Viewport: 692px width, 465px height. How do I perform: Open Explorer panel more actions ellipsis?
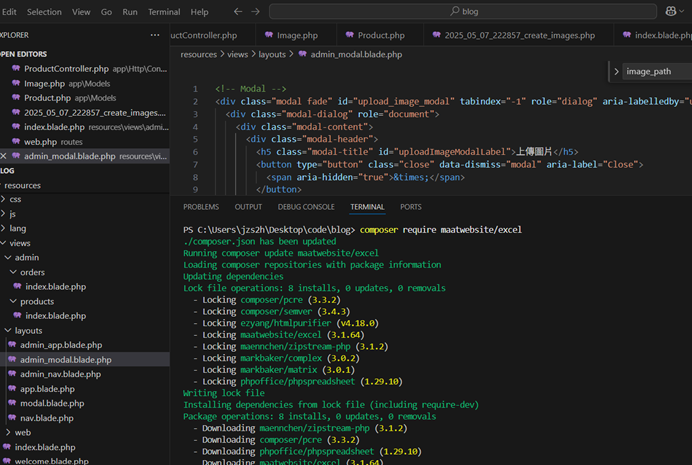155,35
